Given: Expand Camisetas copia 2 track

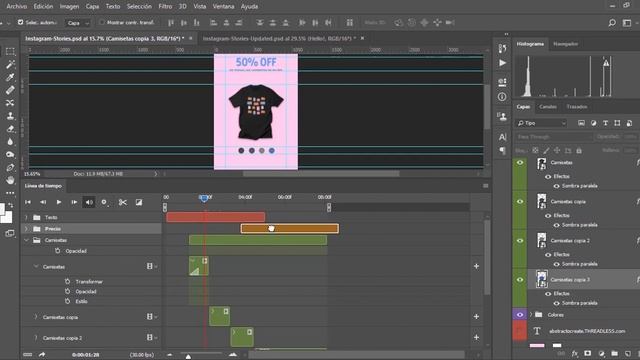Looking at the screenshot, I should (36, 338).
